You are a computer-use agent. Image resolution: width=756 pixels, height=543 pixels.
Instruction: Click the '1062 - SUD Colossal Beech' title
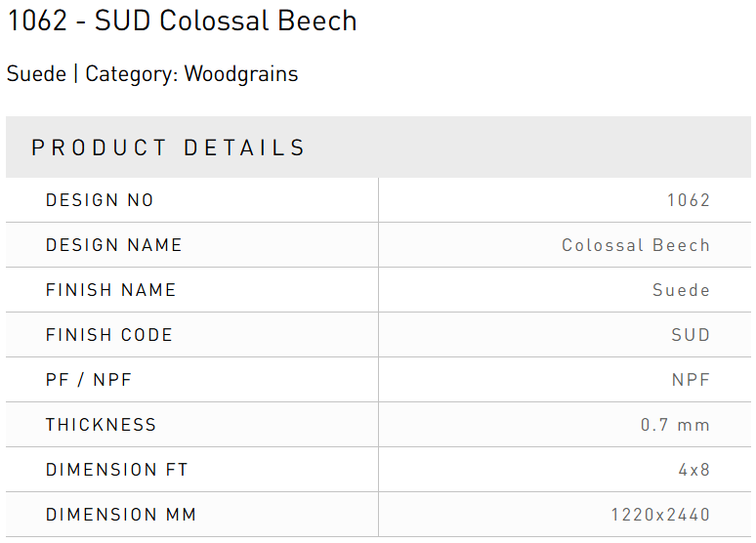click(182, 21)
